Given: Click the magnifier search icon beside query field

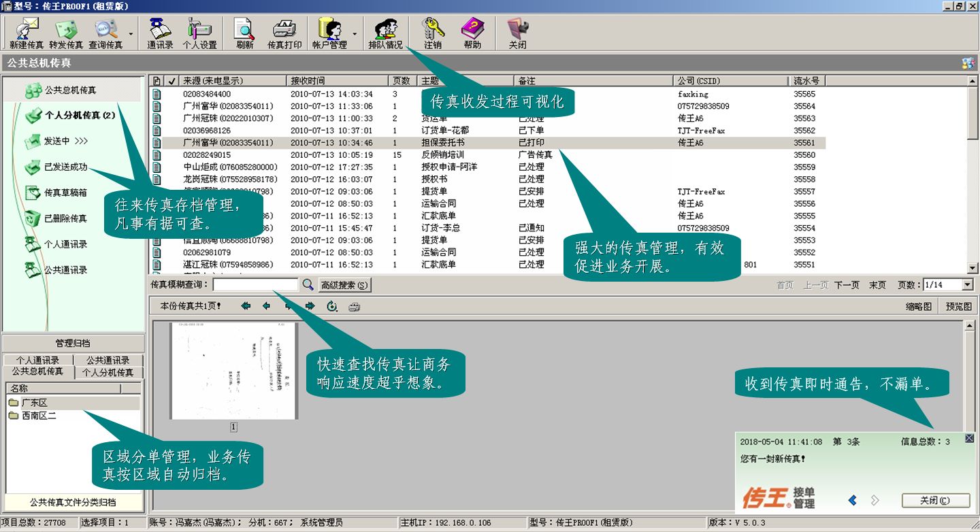Looking at the screenshot, I should 308,285.
